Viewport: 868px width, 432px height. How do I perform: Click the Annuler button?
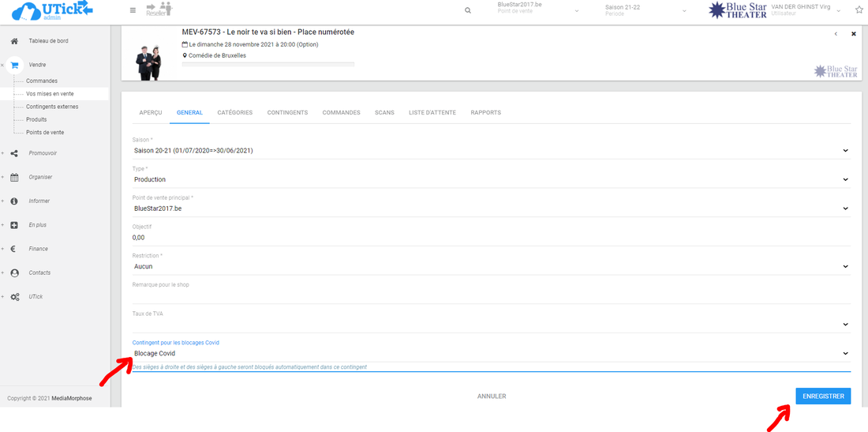click(x=492, y=396)
